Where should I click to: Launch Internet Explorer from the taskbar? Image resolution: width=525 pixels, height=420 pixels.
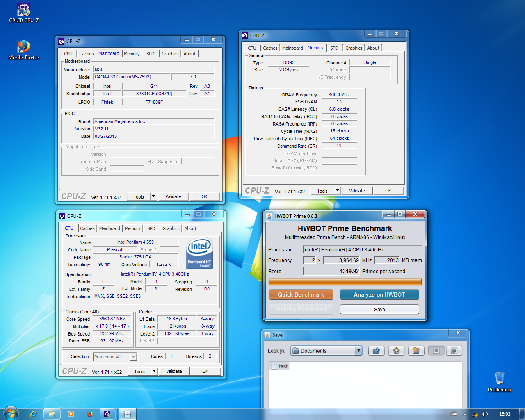pos(34,414)
